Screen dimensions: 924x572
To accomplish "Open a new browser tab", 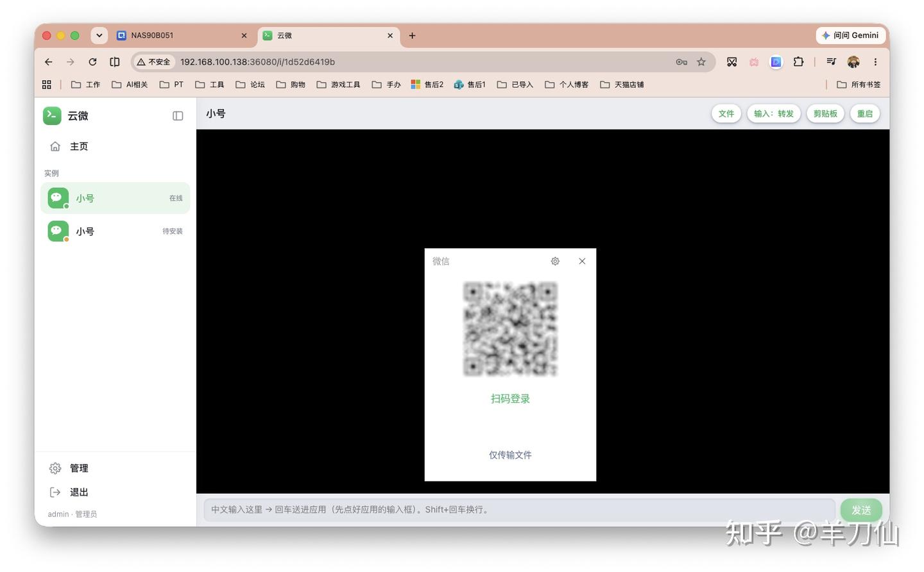I will pyautogui.click(x=412, y=36).
